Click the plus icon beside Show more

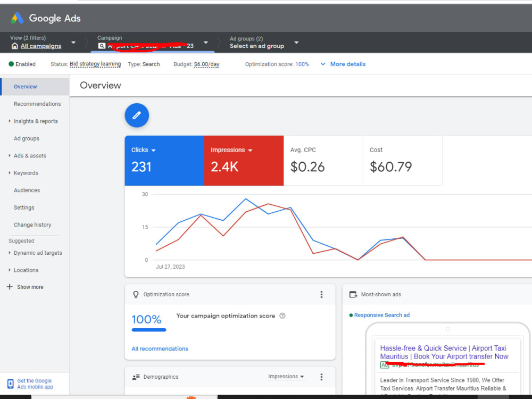(10, 287)
